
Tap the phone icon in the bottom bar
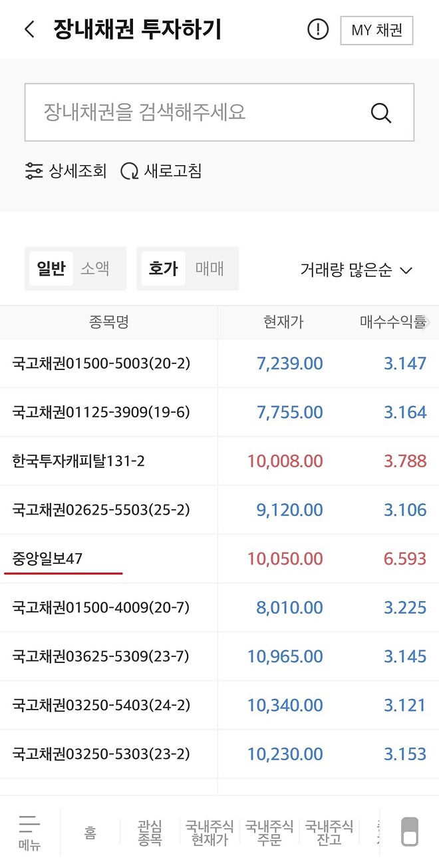click(x=408, y=831)
